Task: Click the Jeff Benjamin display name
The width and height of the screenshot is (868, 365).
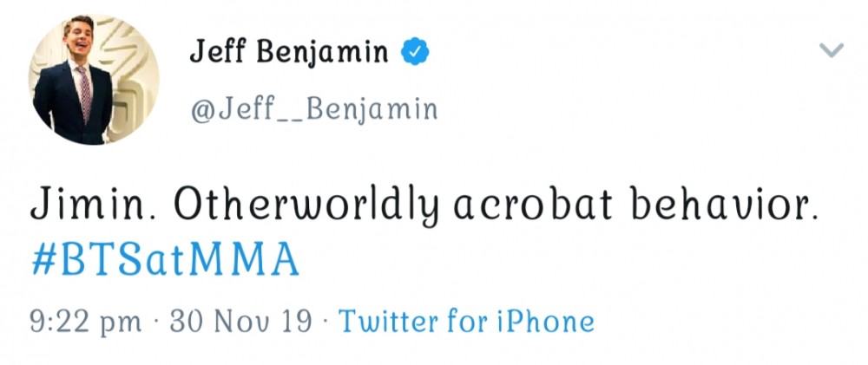Action: click(x=288, y=53)
